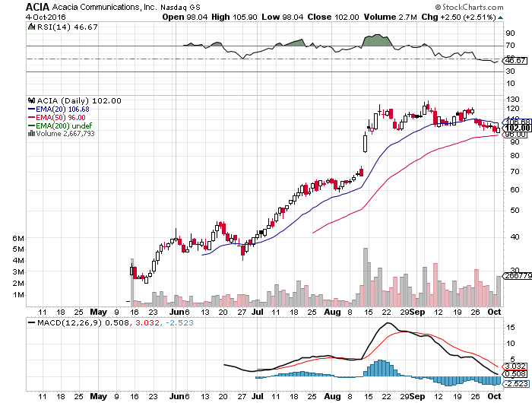Click the 46.67 RSI value tag on right axis
Viewport: 532px width, 403px height.
tap(516, 60)
